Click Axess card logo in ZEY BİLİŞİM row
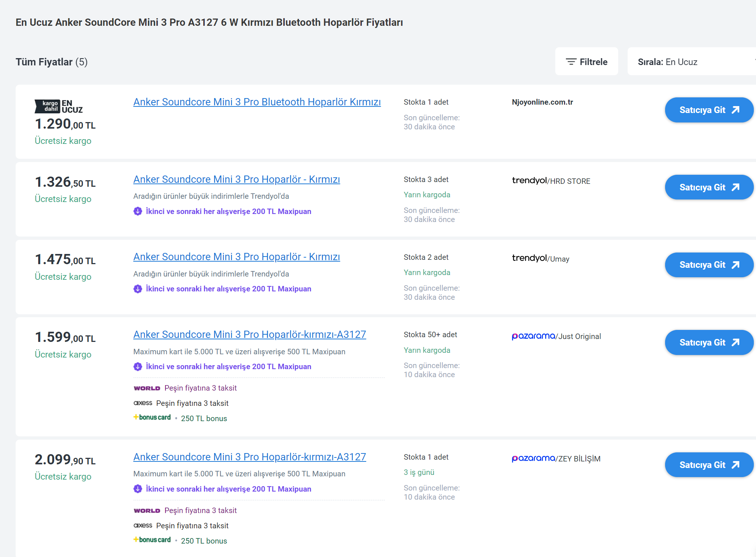Image resolution: width=756 pixels, height=557 pixels. [x=143, y=526]
